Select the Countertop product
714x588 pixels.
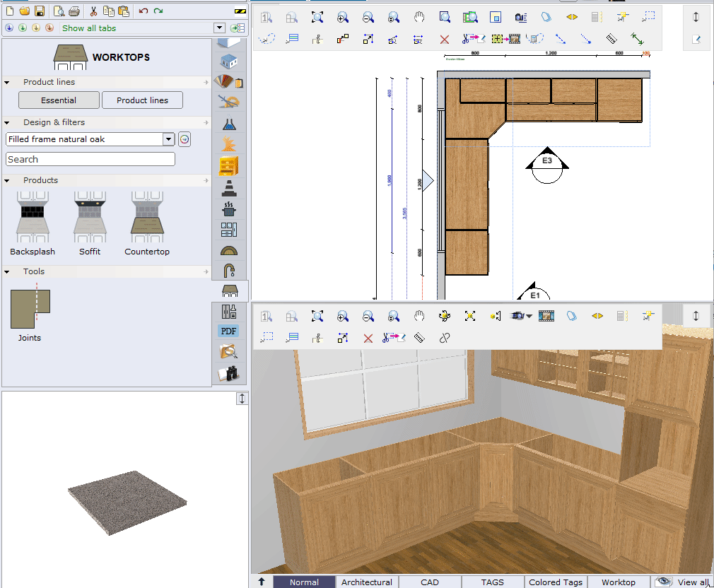click(x=147, y=223)
